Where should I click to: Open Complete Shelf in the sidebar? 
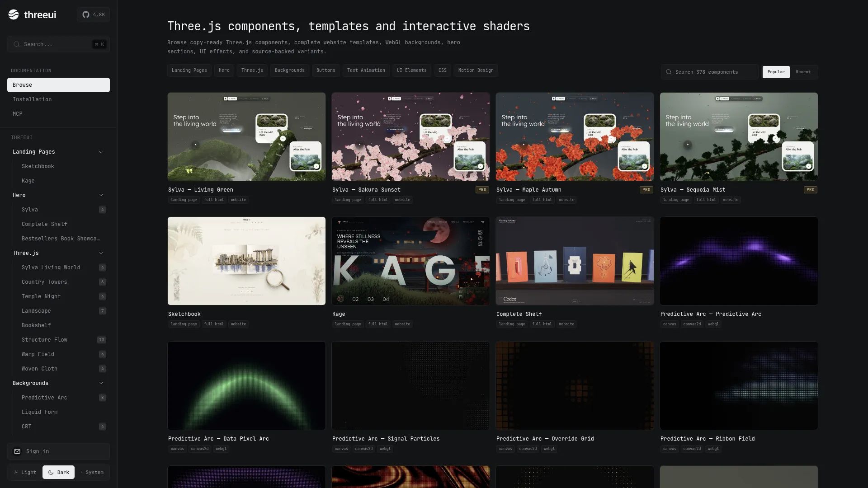tap(44, 224)
